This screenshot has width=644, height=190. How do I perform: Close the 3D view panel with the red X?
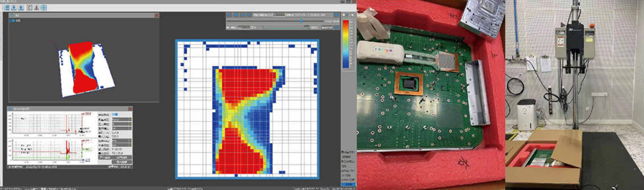click(x=157, y=16)
